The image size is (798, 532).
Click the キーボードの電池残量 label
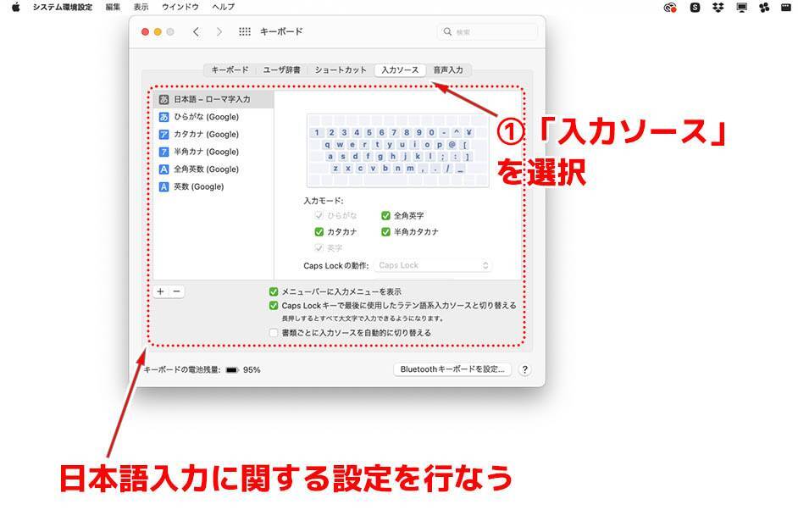tap(181, 370)
